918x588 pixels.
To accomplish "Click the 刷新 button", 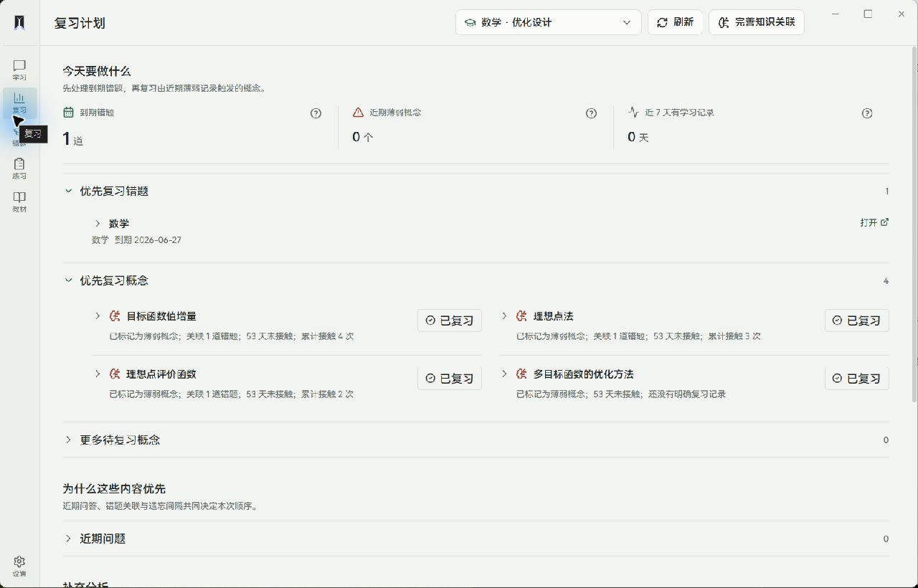I will (x=675, y=22).
